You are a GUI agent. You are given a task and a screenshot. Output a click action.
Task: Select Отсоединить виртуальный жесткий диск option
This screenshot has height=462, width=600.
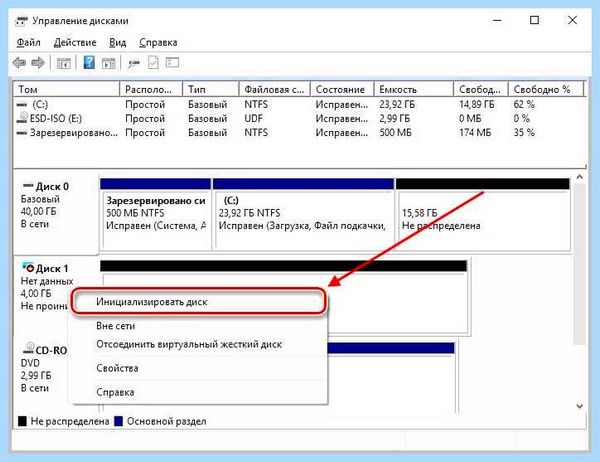[x=189, y=344]
